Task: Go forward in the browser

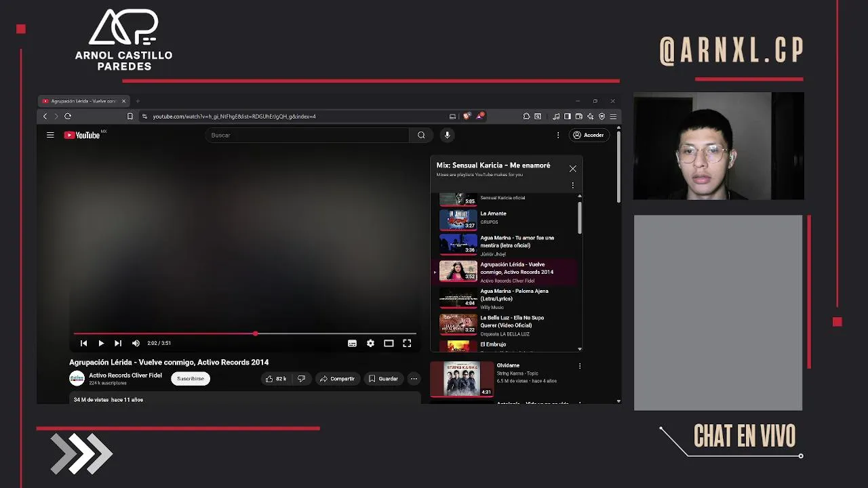Action: (56, 117)
